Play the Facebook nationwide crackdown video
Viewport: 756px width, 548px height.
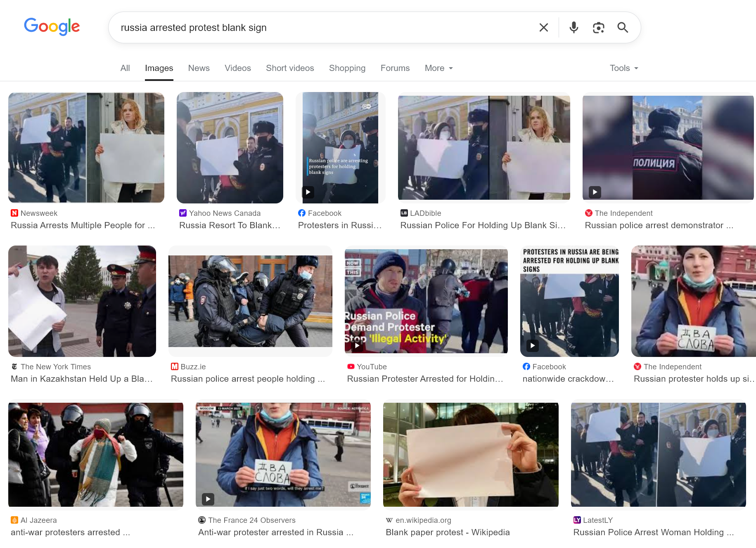[569, 301]
